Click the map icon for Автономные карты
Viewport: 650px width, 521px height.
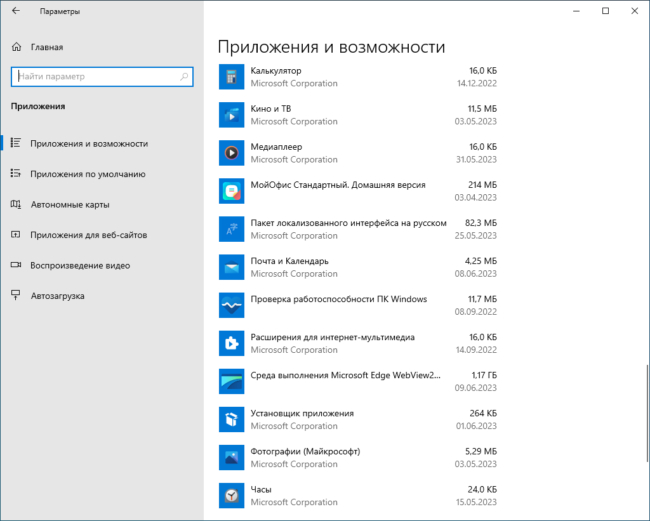16,204
